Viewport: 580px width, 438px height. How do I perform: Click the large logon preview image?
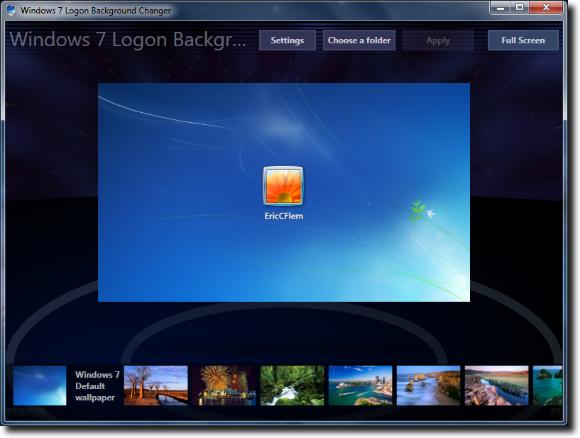[x=284, y=192]
